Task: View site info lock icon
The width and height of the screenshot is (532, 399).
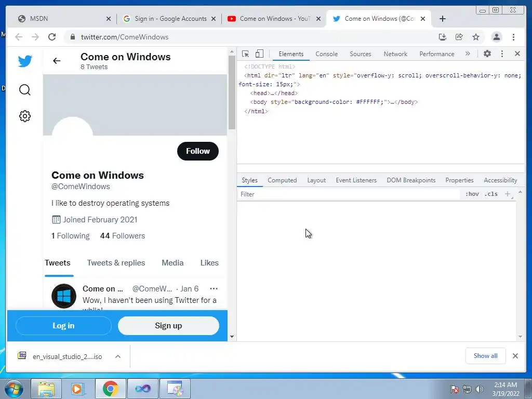Action: [x=73, y=37]
